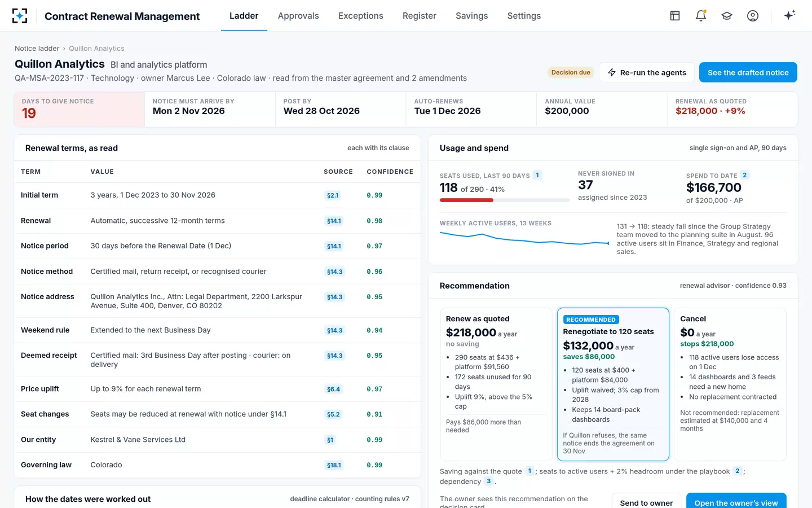Screen dimensions: 812x508
Task: Switch to the Ladder tab
Action: click(244, 16)
